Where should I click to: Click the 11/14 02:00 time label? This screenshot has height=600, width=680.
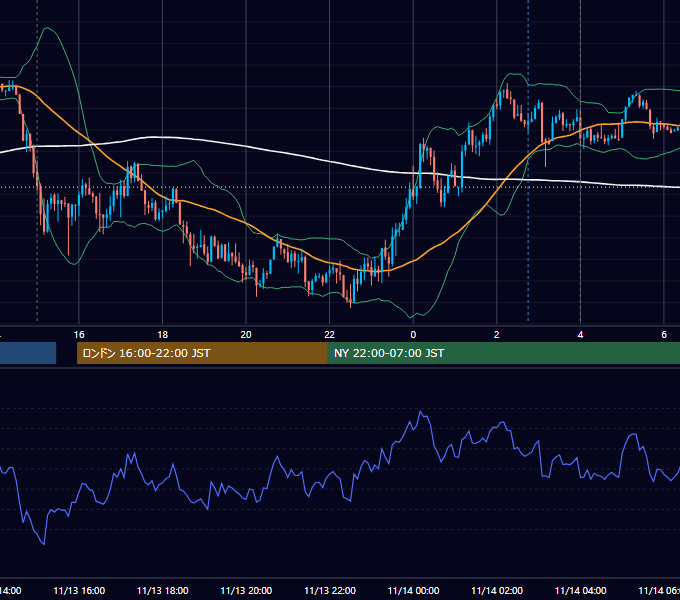[497, 590]
